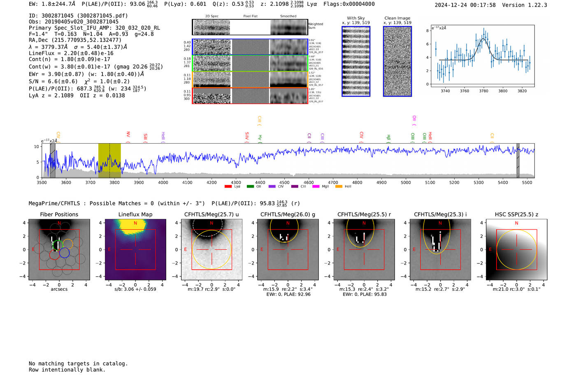The width and height of the screenshot is (576, 392).
Task: Click the blue fiber circle in Fiber Positions
Action: (64, 253)
